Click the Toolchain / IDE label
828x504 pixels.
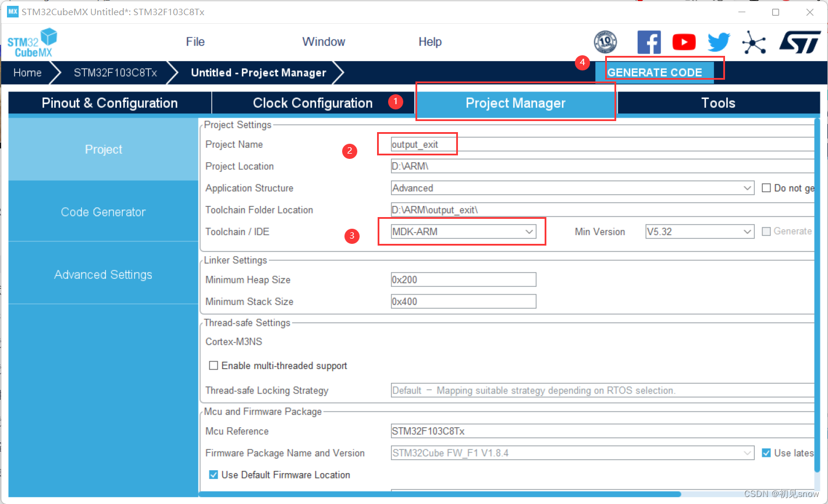pyautogui.click(x=237, y=232)
